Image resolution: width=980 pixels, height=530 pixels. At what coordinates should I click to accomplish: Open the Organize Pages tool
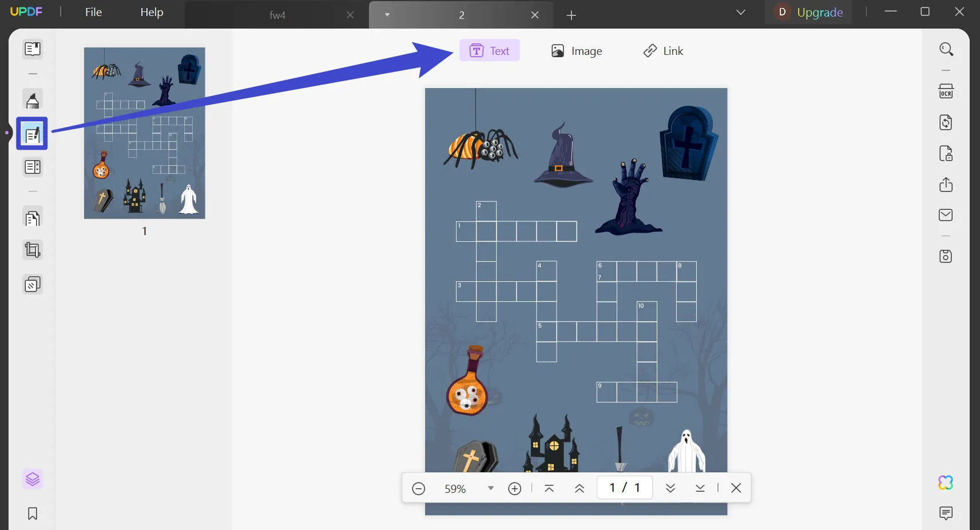click(33, 218)
